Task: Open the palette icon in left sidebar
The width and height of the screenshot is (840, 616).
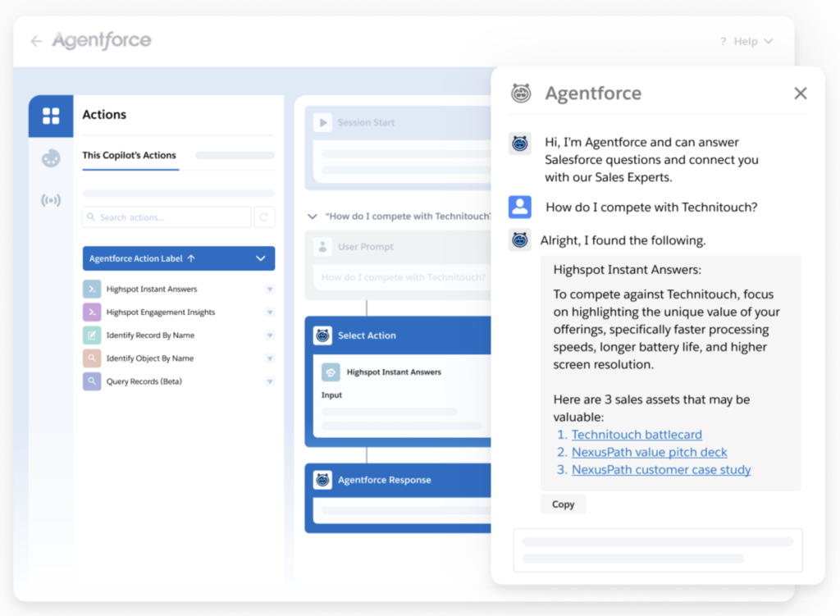Action: point(51,158)
